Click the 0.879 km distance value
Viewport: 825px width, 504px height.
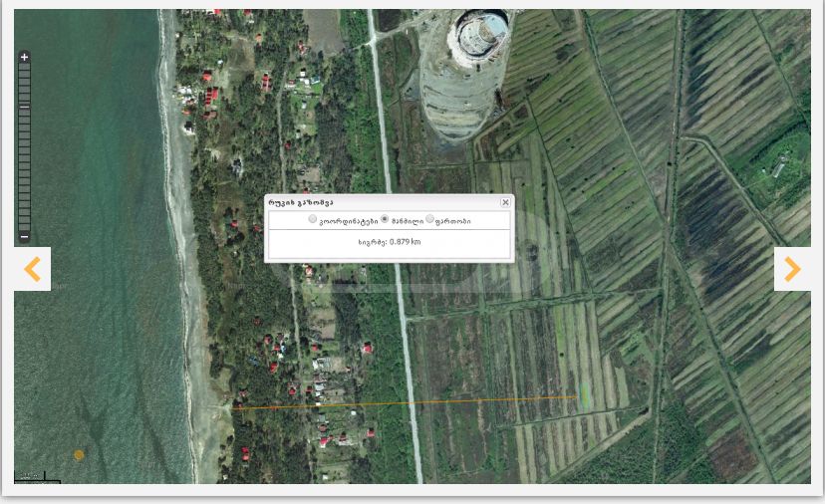pyautogui.click(x=406, y=242)
